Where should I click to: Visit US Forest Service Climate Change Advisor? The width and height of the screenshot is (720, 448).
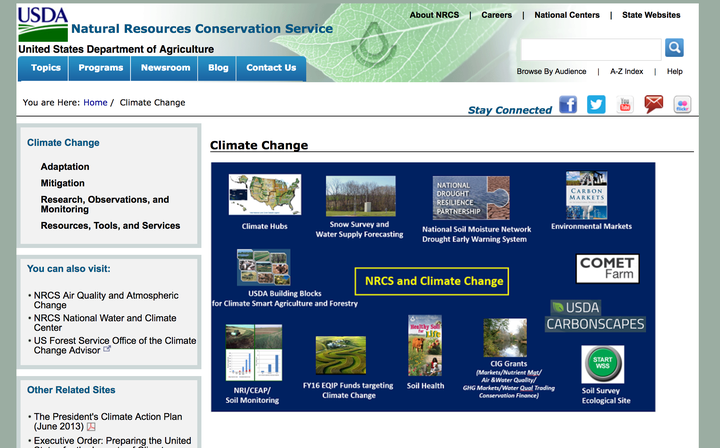115,345
